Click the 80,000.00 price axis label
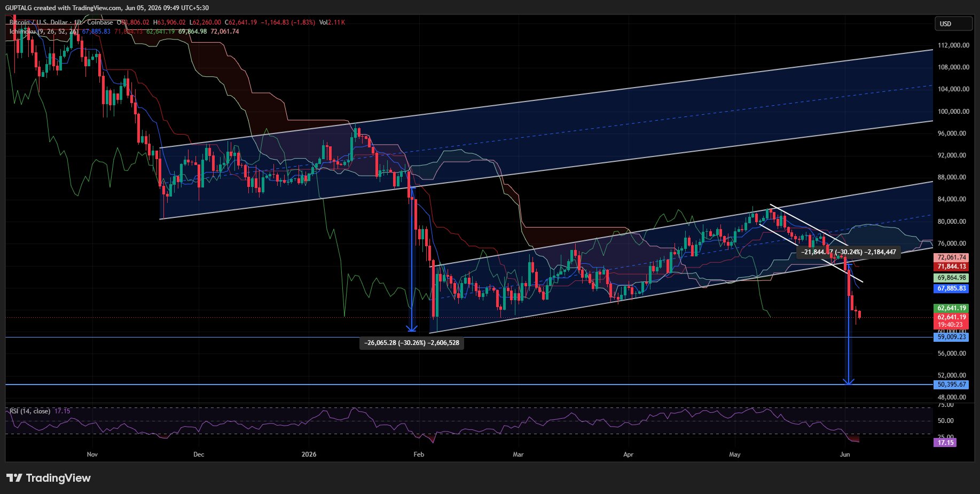 pyautogui.click(x=952, y=222)
